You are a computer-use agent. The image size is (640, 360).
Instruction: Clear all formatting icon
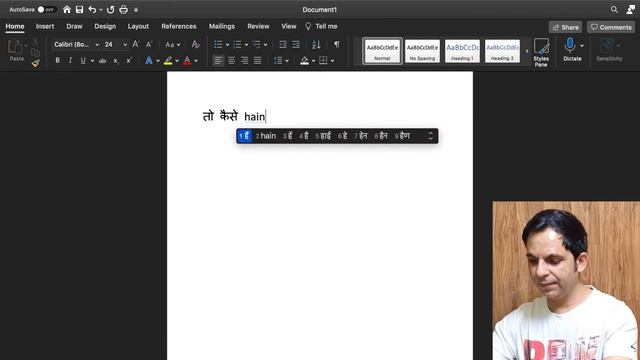(196, 44)
